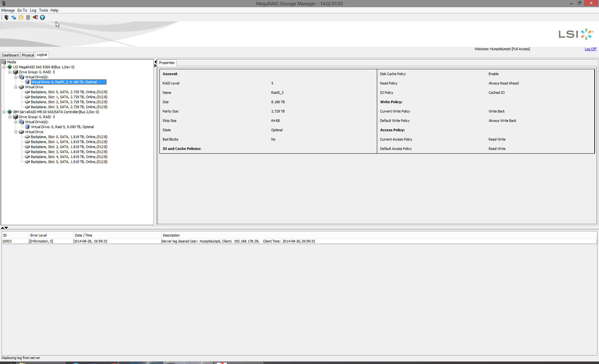This screenshot has height=364, width=599.
Task: Click the down arrow above log pane
Action: (6, 228)
